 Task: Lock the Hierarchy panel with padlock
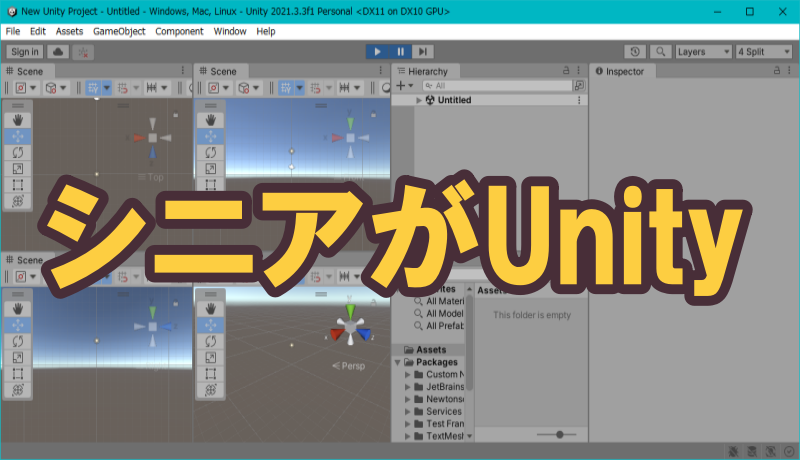[566, 70]
